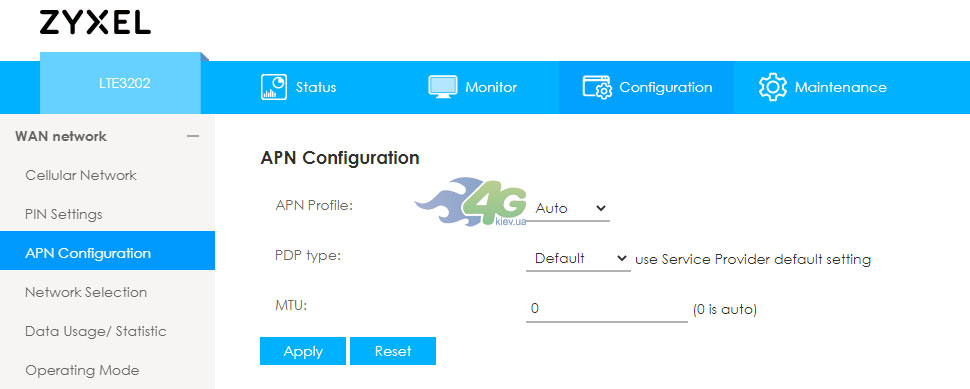Click the 'MTU:' label
The image size is (970, 389).
pyautogui.click(x=291, y=306)
